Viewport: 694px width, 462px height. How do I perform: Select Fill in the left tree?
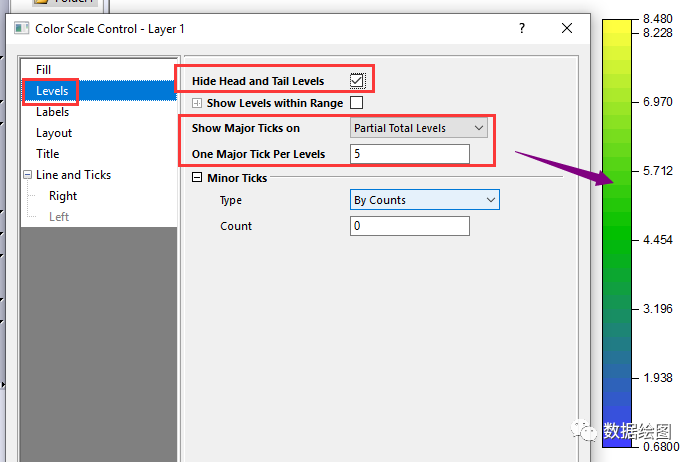click(43, 69)
